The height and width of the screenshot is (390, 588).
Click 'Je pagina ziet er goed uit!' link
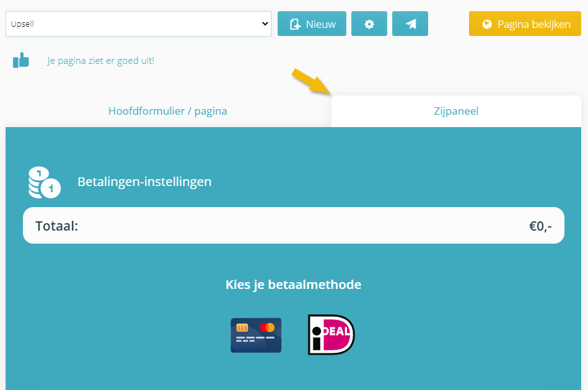point(100,60)
